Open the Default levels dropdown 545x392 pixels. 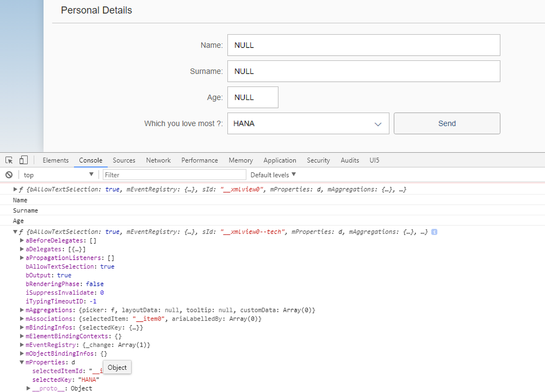click(x=272, y=174)
